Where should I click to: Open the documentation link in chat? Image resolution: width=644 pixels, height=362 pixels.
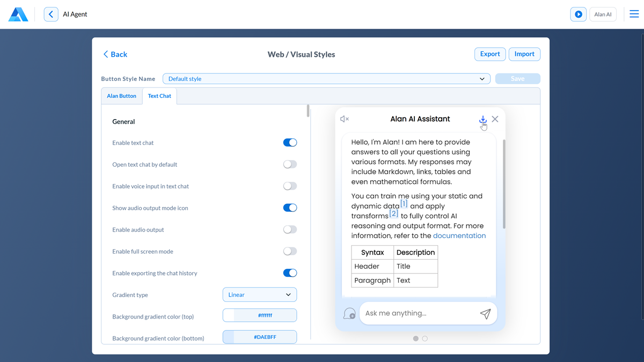pos(459,236)
